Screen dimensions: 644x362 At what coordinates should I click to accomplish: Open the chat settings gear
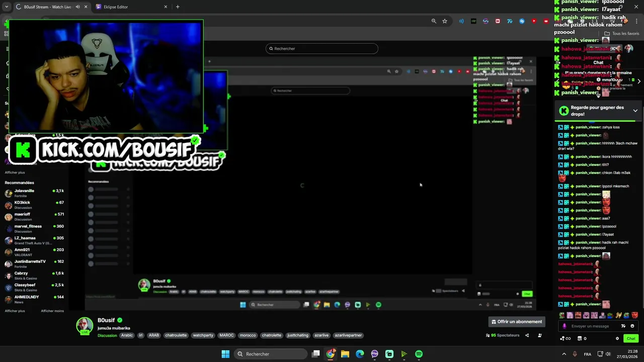617,339
